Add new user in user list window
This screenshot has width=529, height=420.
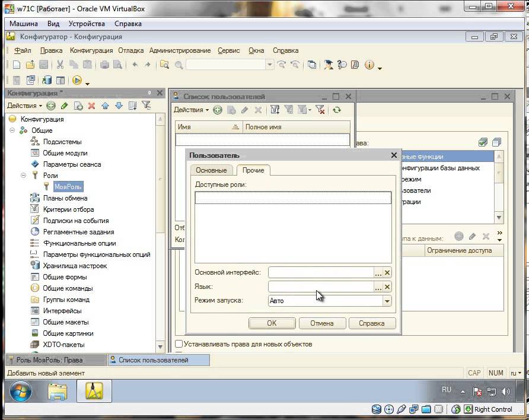[x=218, y=110]
